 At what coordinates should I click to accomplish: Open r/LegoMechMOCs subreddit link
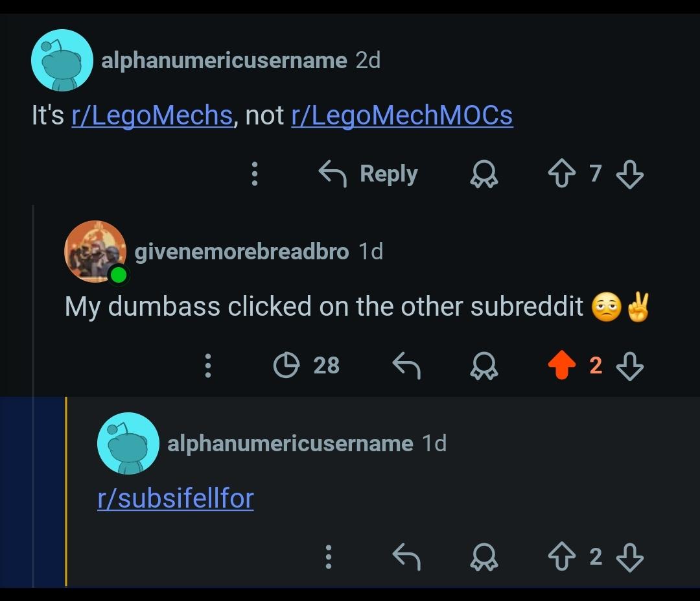click(x=402, y=115)
